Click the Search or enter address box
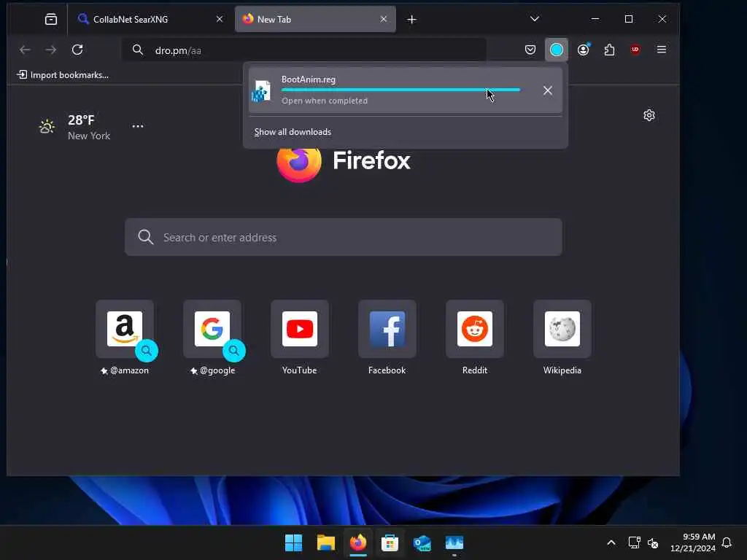The height and width of the screenshot is (560, 747). click(344, 237)
